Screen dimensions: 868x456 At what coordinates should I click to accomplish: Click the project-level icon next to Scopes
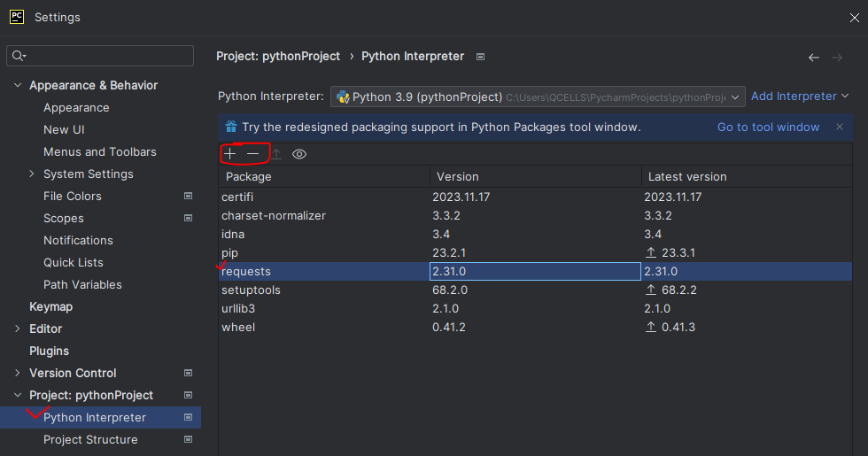point(188,218)
